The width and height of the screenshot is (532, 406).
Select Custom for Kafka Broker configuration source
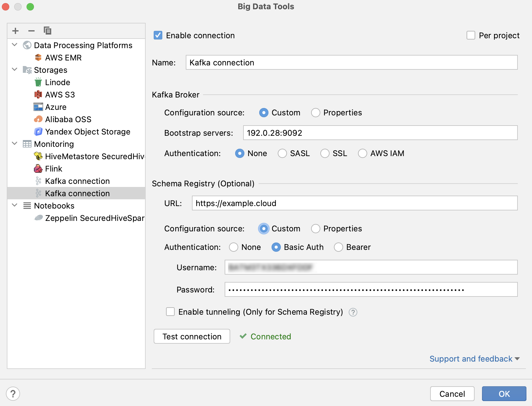click(264, 113)
